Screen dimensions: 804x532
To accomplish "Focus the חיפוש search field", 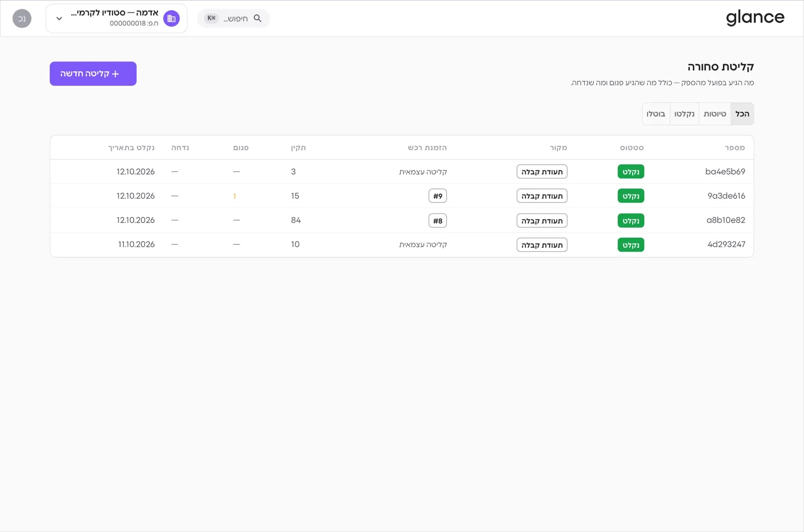I will coord(233,18).
